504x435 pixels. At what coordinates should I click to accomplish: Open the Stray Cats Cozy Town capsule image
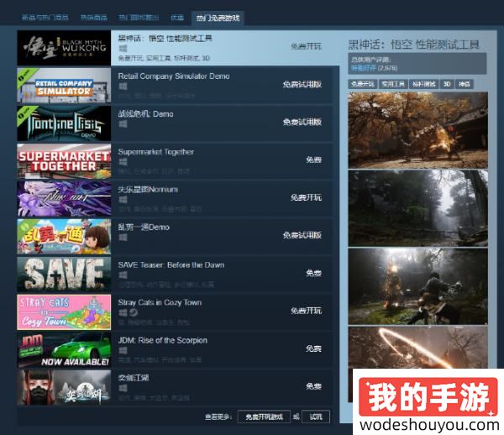click(64, 312)
